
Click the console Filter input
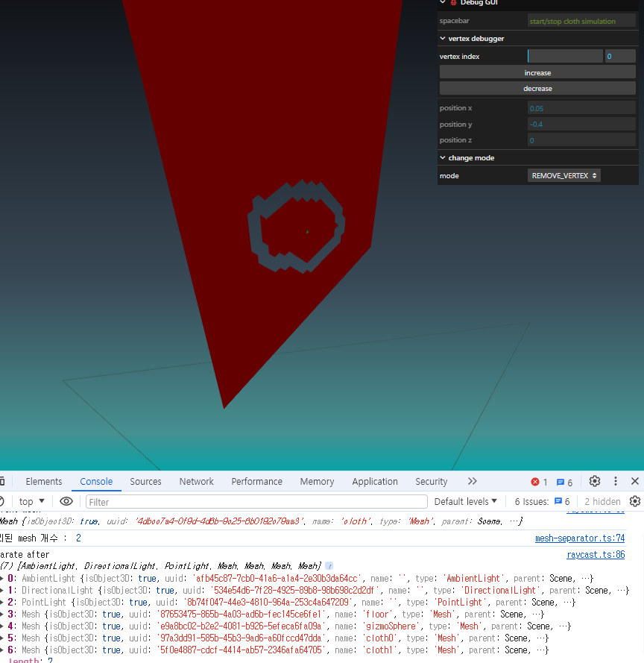pos(256,501)
